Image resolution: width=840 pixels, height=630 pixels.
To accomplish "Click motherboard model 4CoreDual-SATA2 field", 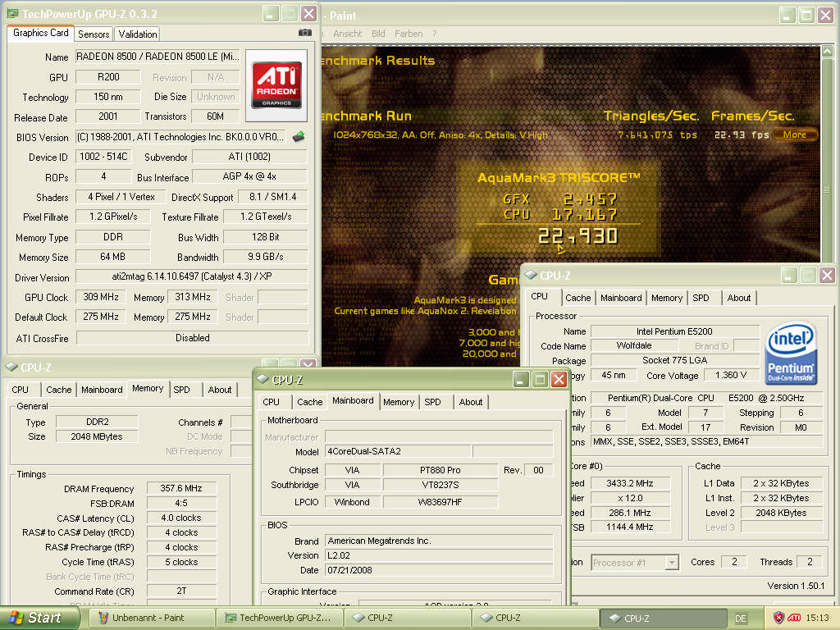I will pos(398,452).
